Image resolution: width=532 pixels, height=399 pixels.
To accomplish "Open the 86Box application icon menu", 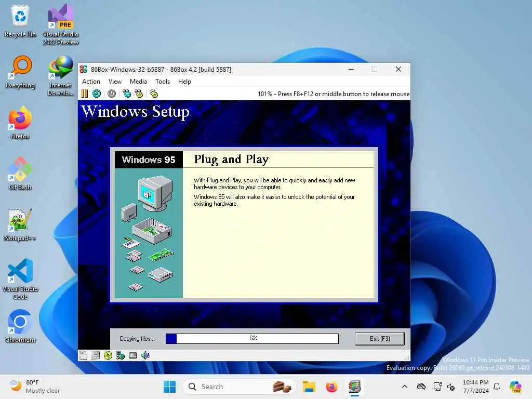I will click(84, 69).
